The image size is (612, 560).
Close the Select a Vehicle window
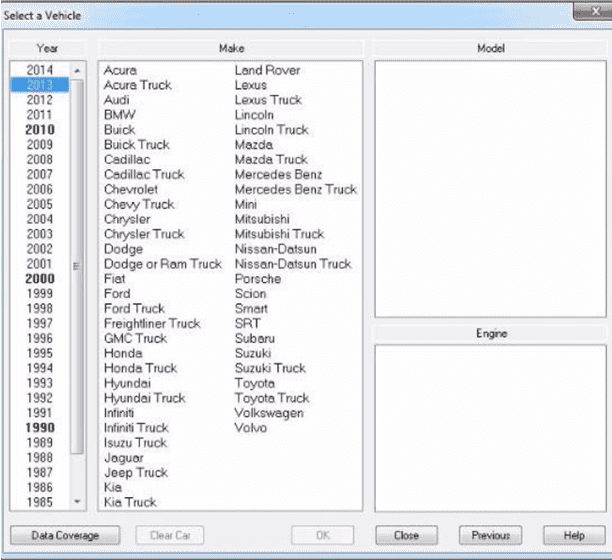(596, 12)
